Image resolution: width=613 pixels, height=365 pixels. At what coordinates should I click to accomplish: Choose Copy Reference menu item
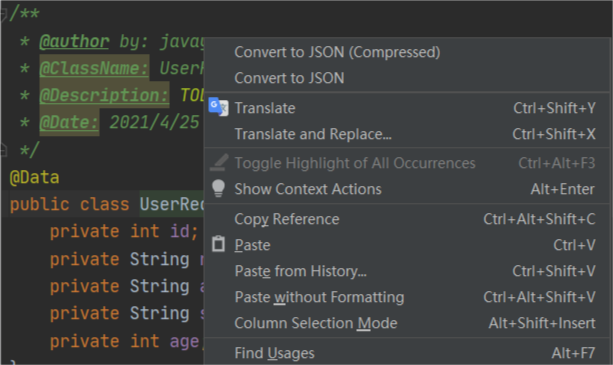click(x=407, y=219)
